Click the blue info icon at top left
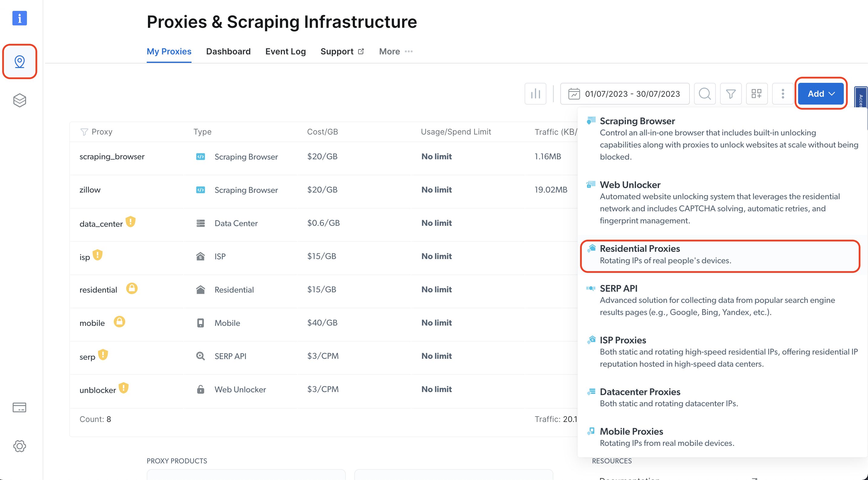868x480 pixels. point(20,18)
